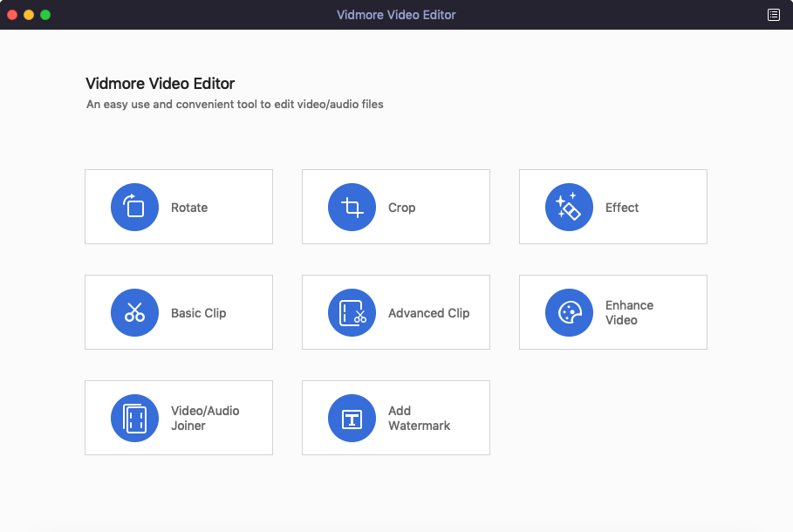This screenshot has height=532, width=793.
Task: Select the Crop label text
Action: point(401,208)
